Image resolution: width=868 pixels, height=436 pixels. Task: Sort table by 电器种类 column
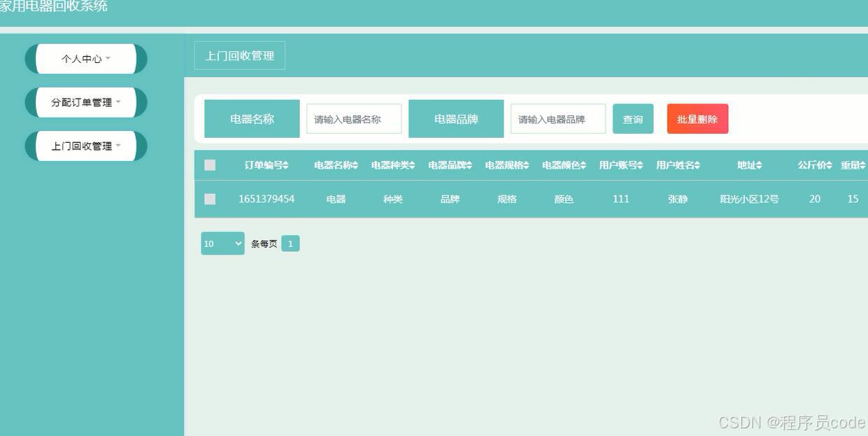tap(392, 164)
